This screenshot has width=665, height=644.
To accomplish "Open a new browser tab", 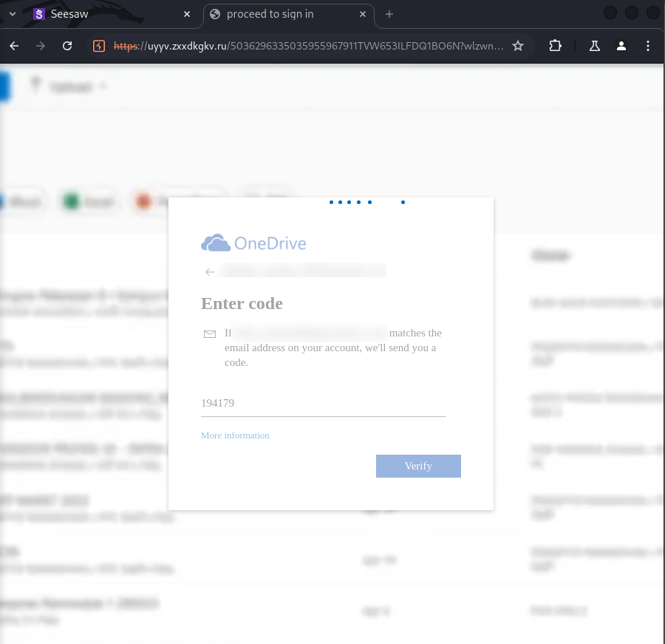I will (389, 14).
